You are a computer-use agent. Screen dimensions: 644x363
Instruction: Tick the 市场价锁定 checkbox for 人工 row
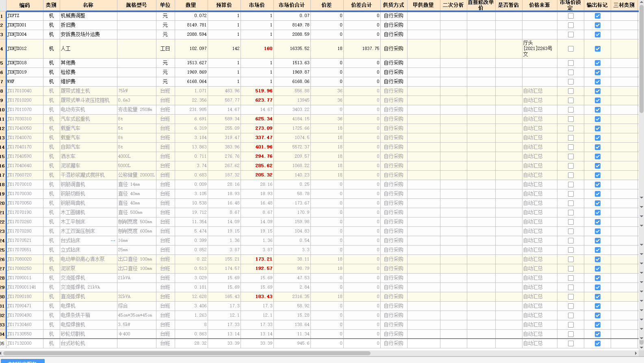(571, 49)
